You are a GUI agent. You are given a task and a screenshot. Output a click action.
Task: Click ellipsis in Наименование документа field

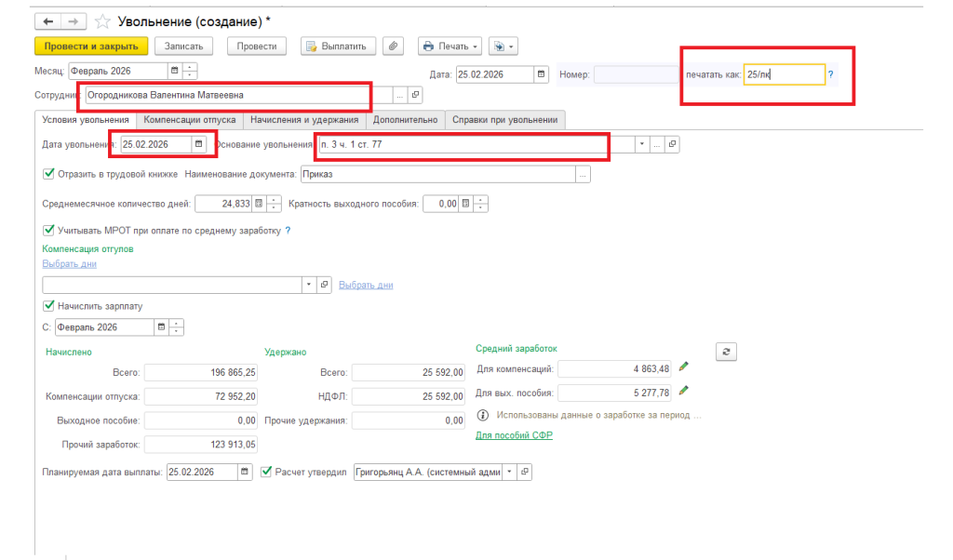pyautogui.click(x=583, y=174)
